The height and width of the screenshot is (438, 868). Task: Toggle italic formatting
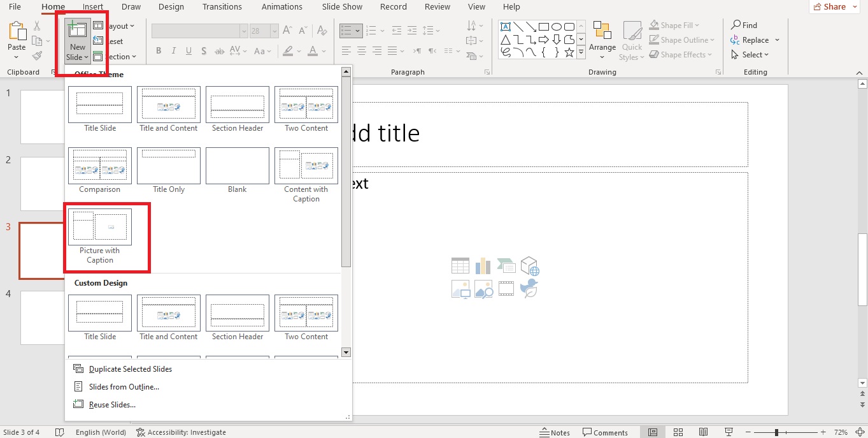coord(173,50)
